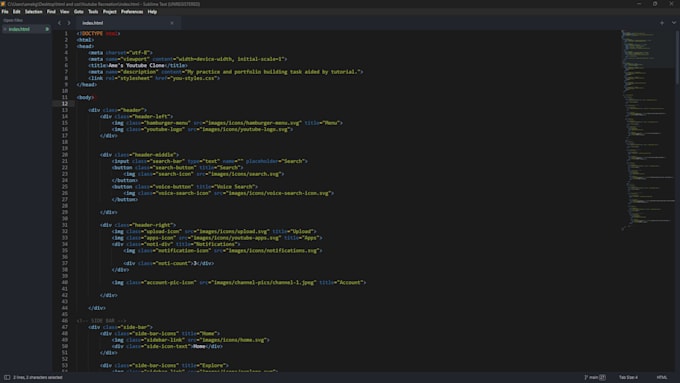Open the Selection menu

(33, 12)
